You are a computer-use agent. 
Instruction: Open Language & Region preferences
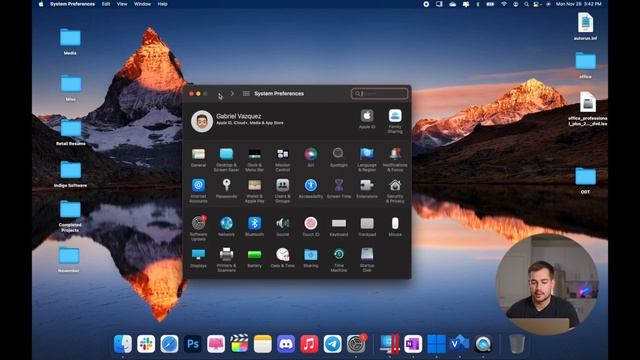(367, 159)
